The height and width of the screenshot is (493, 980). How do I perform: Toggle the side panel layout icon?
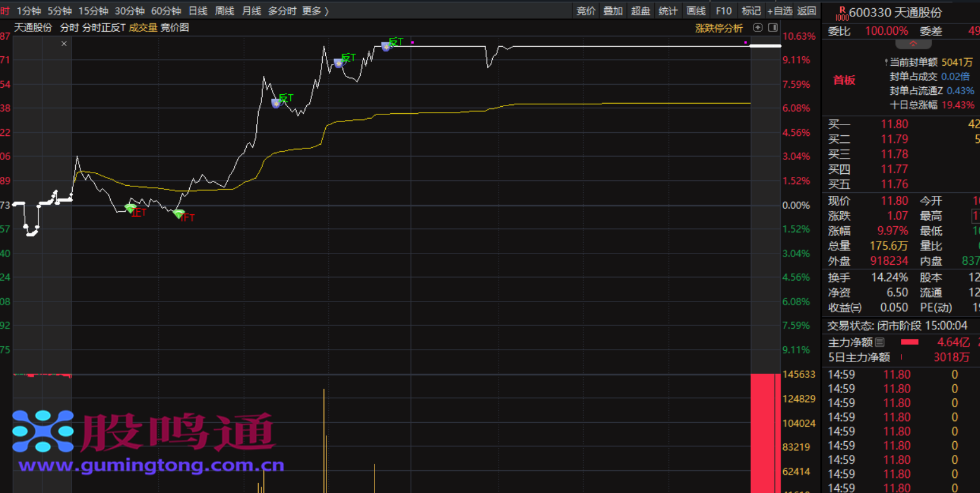[x=772, y=28]
